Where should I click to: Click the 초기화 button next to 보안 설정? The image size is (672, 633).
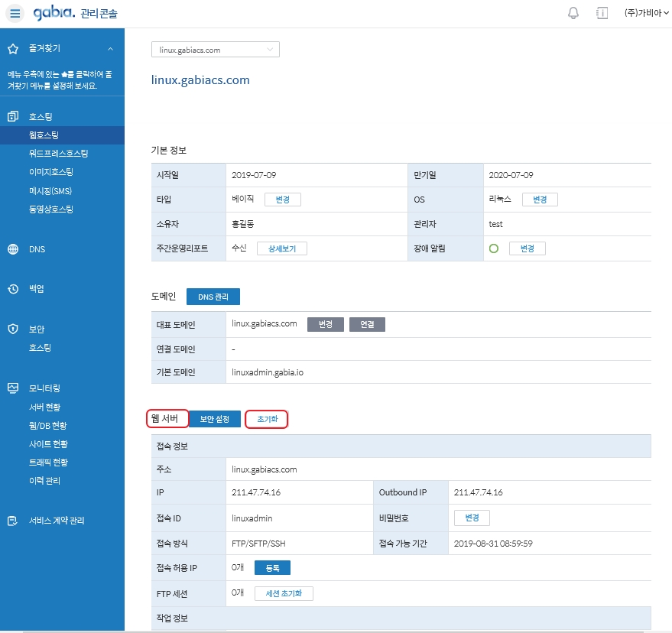(x=267, y=419)
